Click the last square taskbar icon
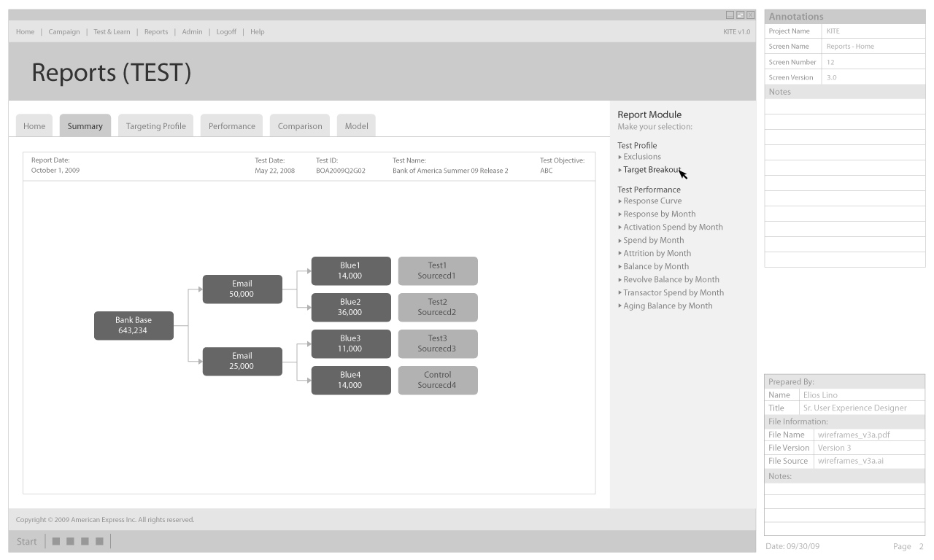This screenshot has height=560, width=934. [99, 541]
